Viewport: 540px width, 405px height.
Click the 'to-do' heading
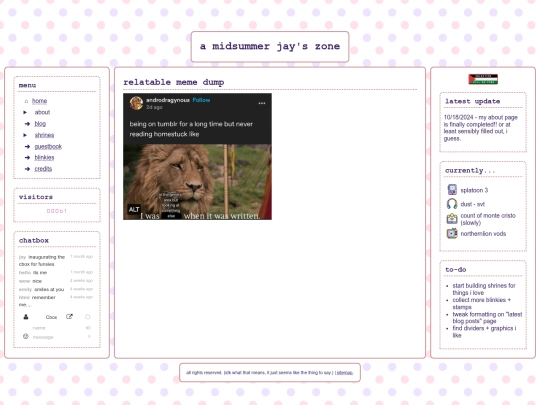(456, 270)
